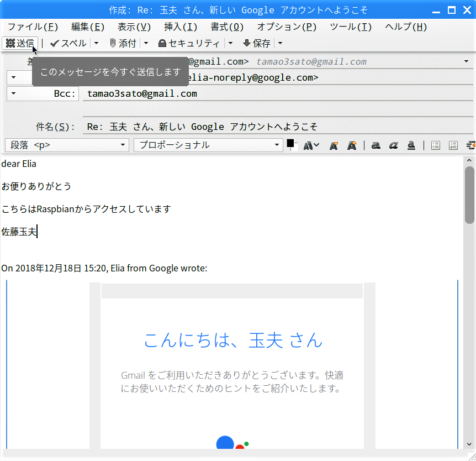Open the font size chooser icon

click(311, 146)
